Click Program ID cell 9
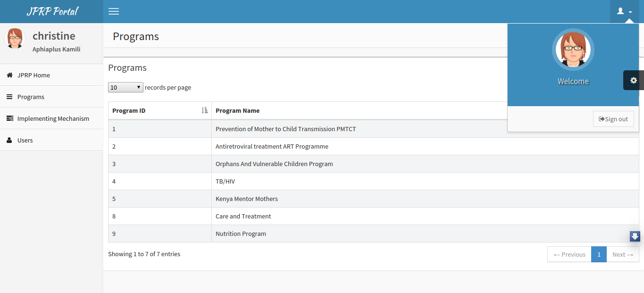 (160, 234)
